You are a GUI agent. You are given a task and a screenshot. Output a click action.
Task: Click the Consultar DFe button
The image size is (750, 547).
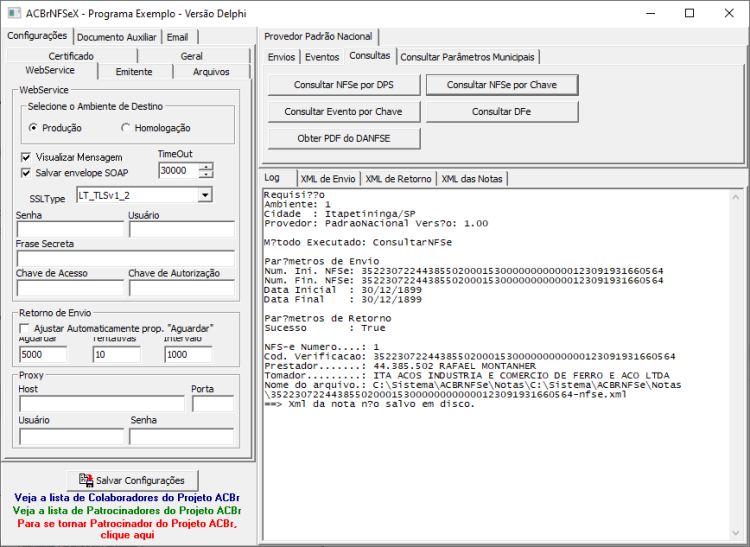tap(502, 111)
